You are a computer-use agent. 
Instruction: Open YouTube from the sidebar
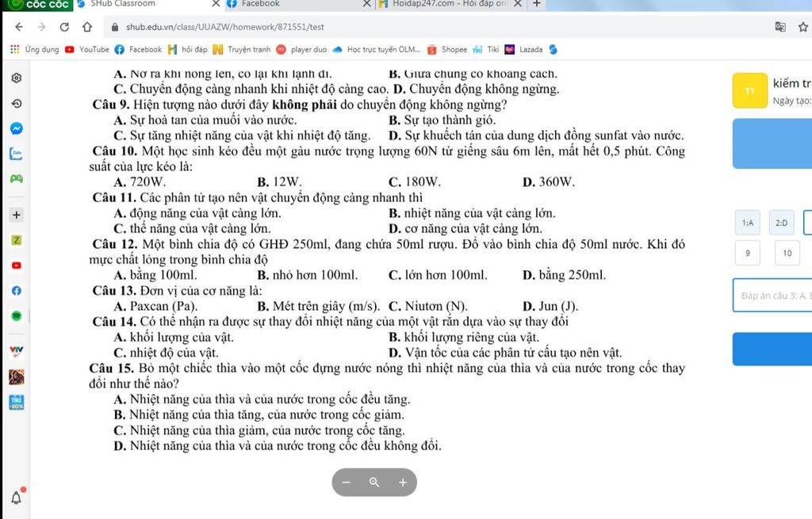pos(17,265)
